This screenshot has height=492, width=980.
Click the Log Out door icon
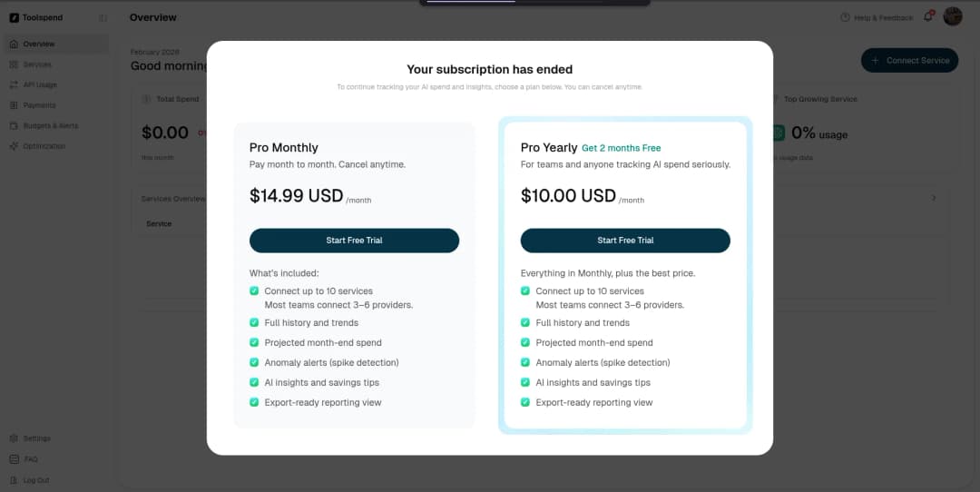14,480
